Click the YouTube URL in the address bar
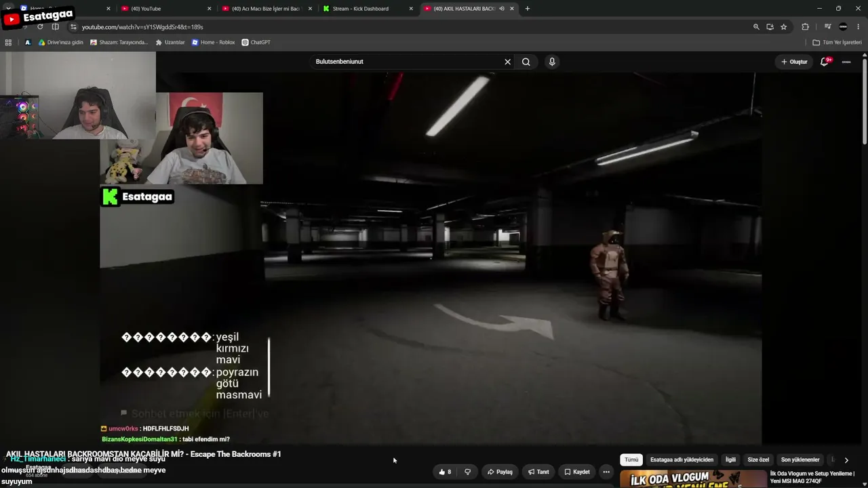The image size is (868, 488). (142, 27)
